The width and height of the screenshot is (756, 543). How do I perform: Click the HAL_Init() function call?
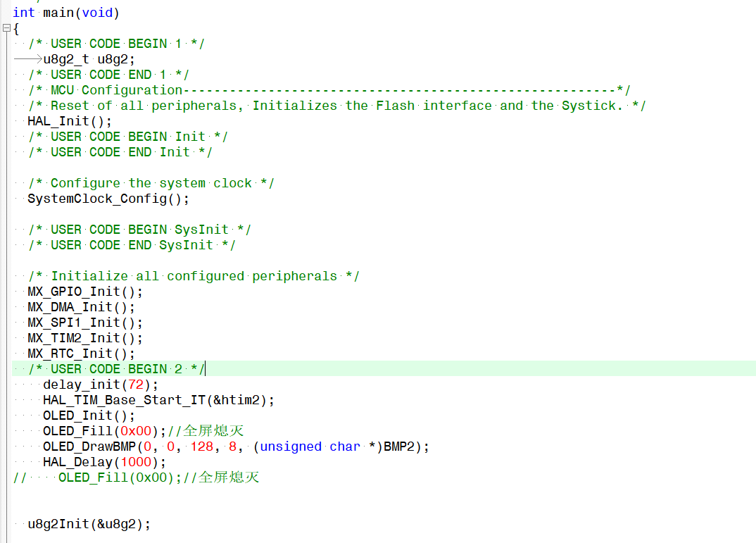tap(63, 120)
